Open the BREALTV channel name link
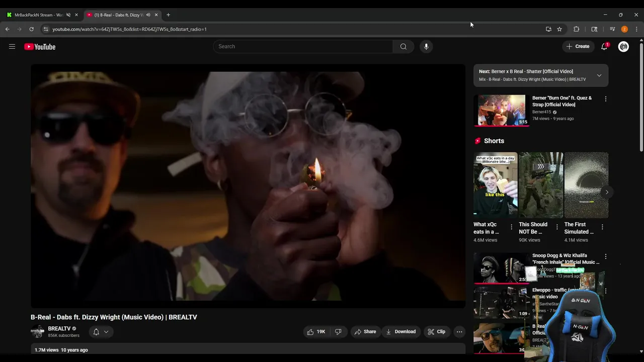644x362 pixels. [x=59, y=328]
